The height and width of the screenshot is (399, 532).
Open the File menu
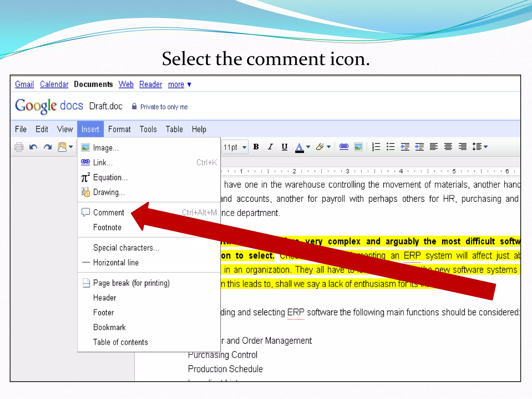pos(21,129)
